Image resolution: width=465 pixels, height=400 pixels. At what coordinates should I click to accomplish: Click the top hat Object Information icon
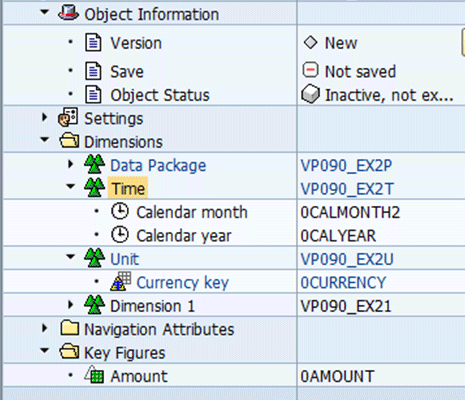(x=68, y=13)
